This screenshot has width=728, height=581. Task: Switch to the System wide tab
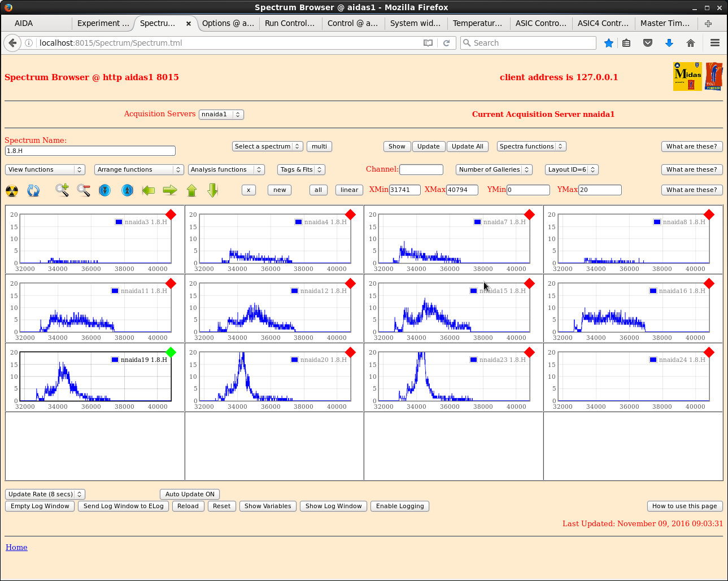(415, 23)
